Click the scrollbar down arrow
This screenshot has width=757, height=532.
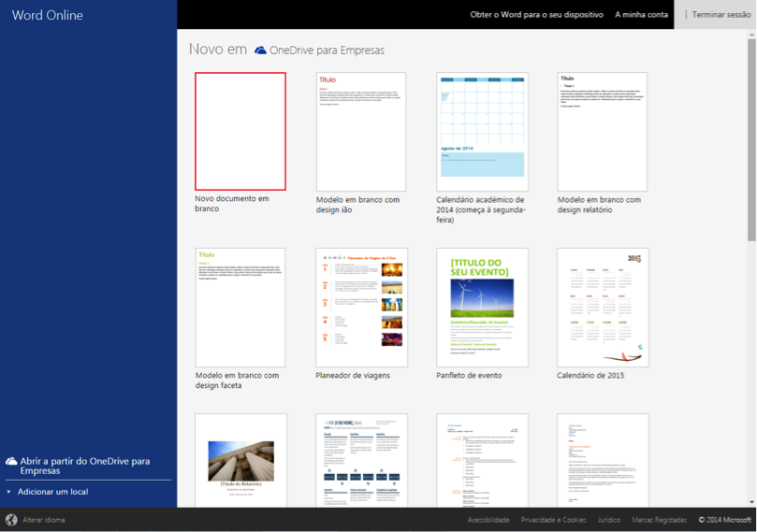click(x=751, y=503)
